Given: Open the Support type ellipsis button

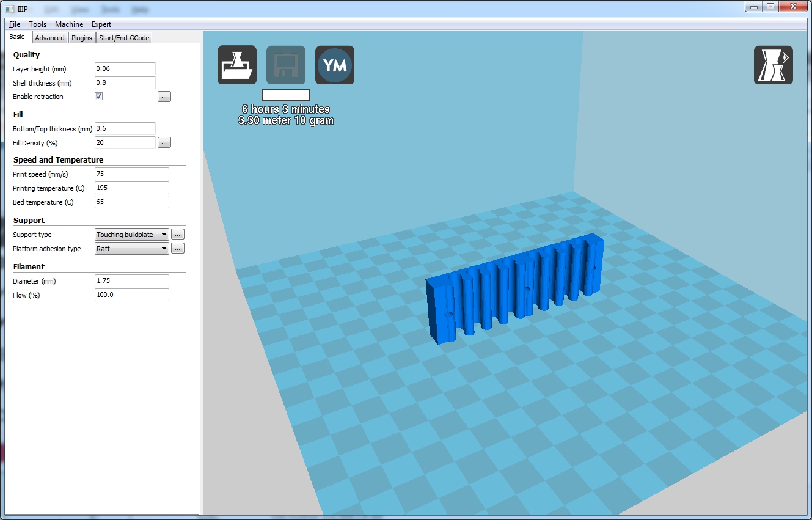Looking at the screenshot, I should 177,235.
